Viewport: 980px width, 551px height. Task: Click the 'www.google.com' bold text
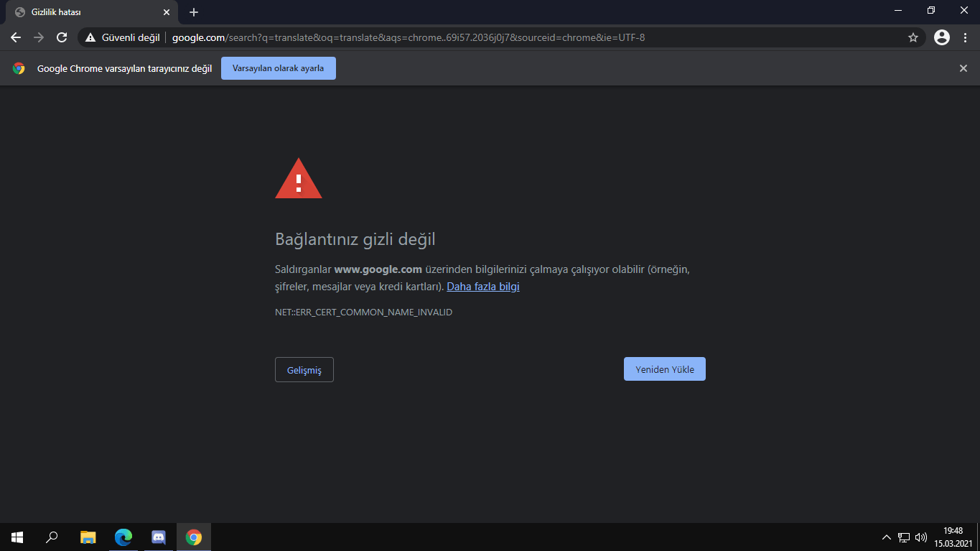pyautogui.click(x=378, y=270)
